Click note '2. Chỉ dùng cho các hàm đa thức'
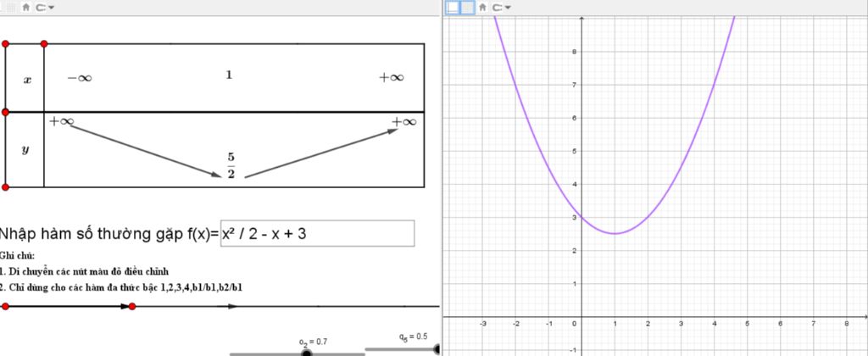The height and width of the screenshot is (356, 868). [121, 287]
